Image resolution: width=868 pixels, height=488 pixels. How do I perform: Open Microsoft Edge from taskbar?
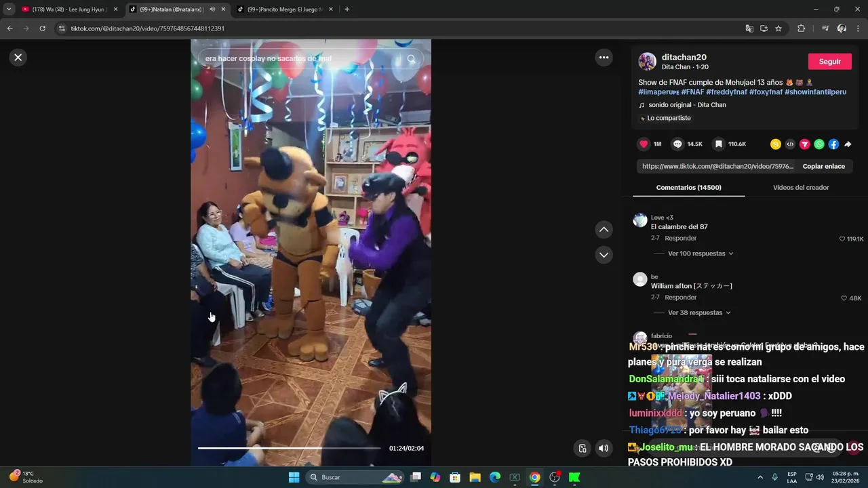[495, 477]
